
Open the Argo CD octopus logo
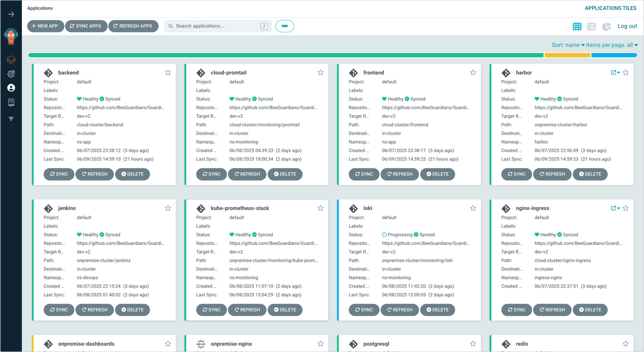pyautogui.click(x=11, y=37)
